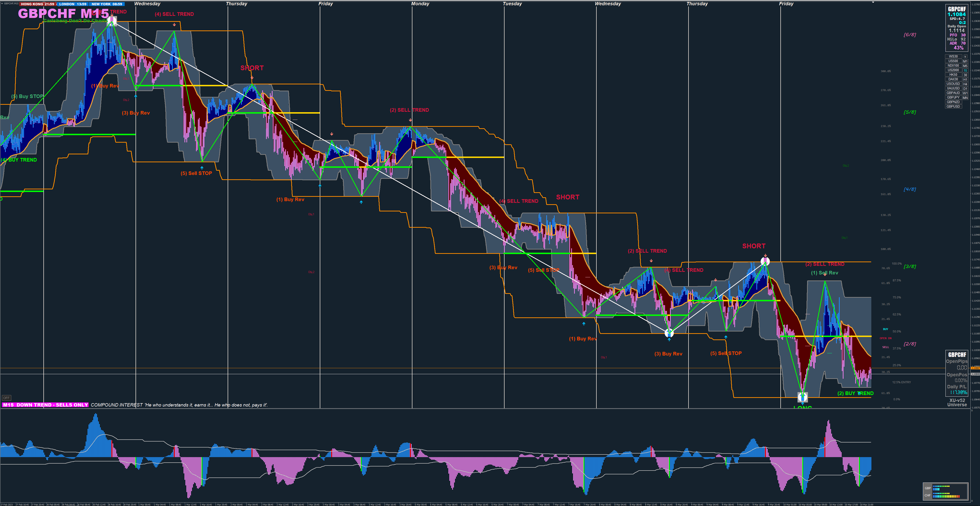Click the SELL label near Fibonacci levels
The width and height of the screenshot is (980, 506).
(x=885, y=347)
